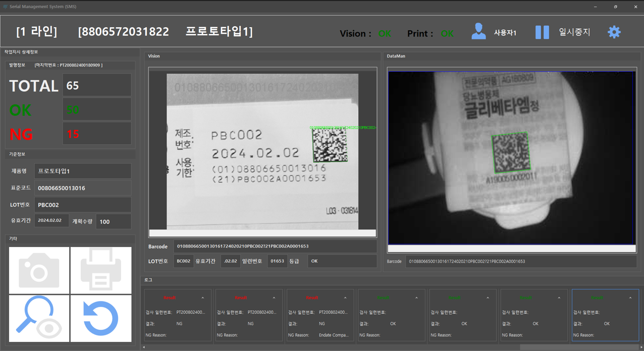
Task: Click the 발행정보 section label
Action: pyautogui.click(x=17, y=65)
